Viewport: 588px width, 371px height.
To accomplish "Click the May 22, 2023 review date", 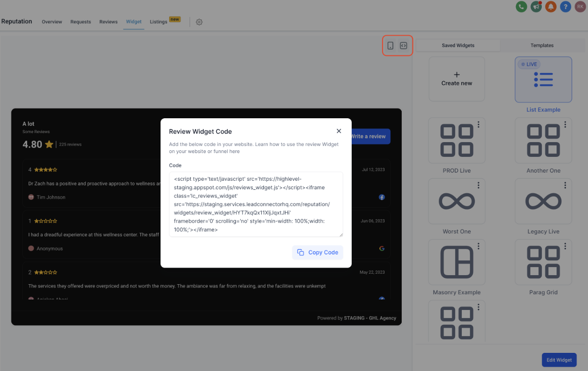I will pos(372,272).
